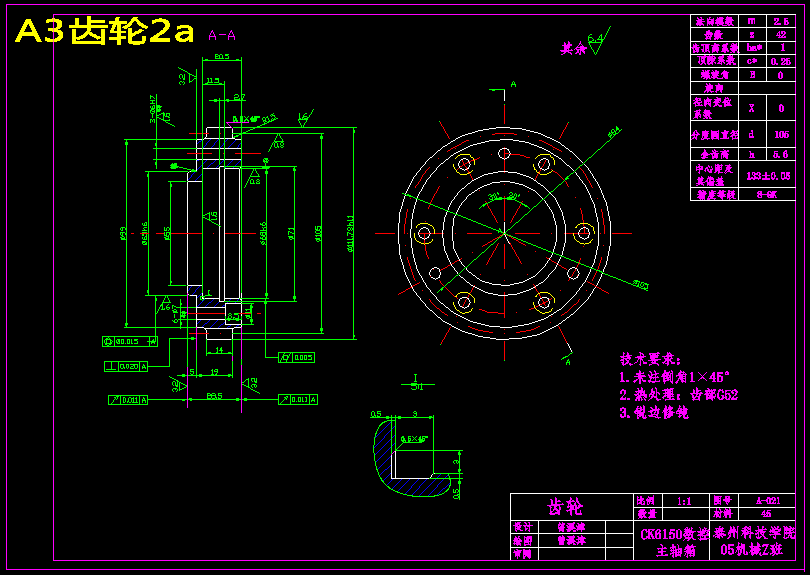The height and width of the screenshot is (575, 810).
Task: Select the c* symbol cell
Action: pos(752,61)
